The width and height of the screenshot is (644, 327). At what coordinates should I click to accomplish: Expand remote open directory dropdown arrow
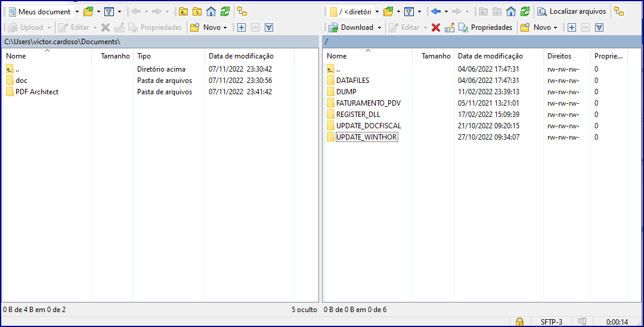point(398,12)
